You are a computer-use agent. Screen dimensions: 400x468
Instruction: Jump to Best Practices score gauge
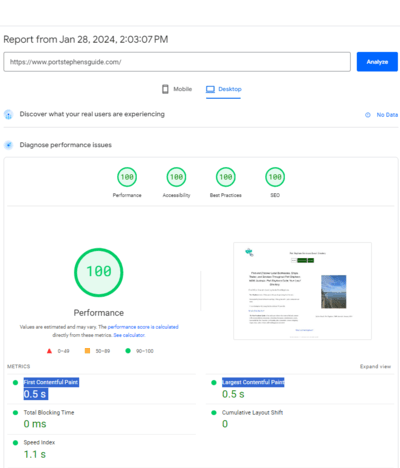point(226,177)
